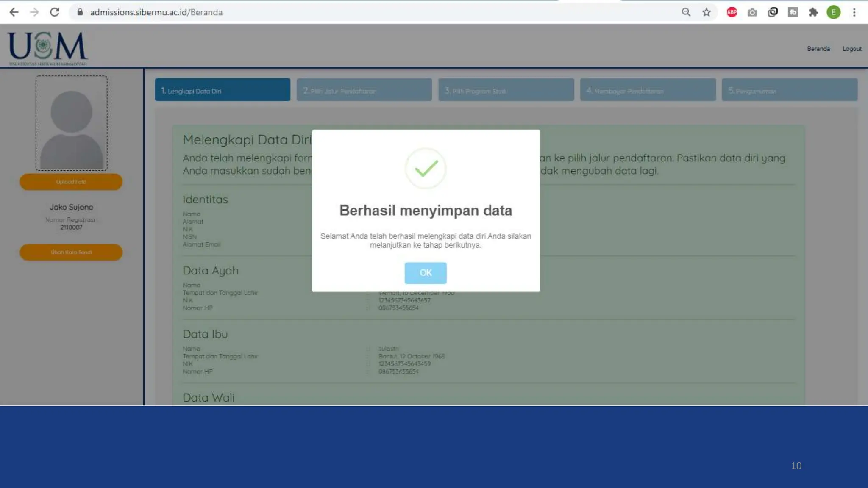
Task: Click the browser forward arrow
Action: pyautogui.click(x=34, y=12)
